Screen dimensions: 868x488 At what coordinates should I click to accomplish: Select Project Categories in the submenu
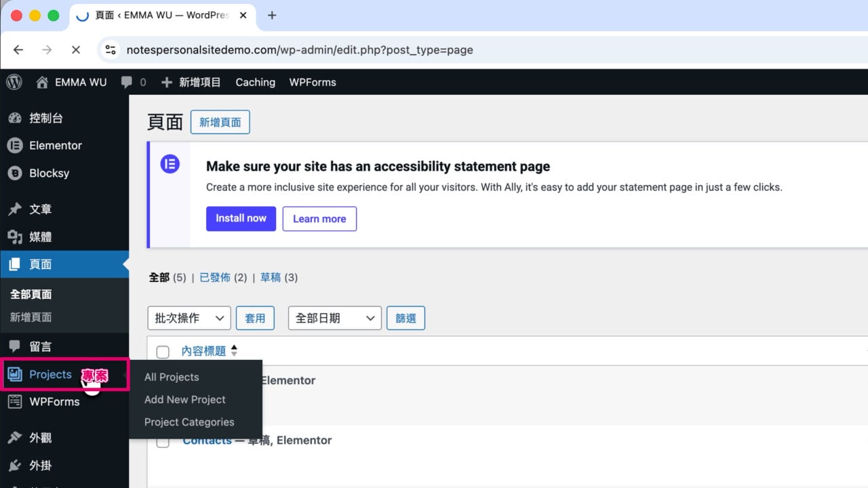(x=189, y=422)
